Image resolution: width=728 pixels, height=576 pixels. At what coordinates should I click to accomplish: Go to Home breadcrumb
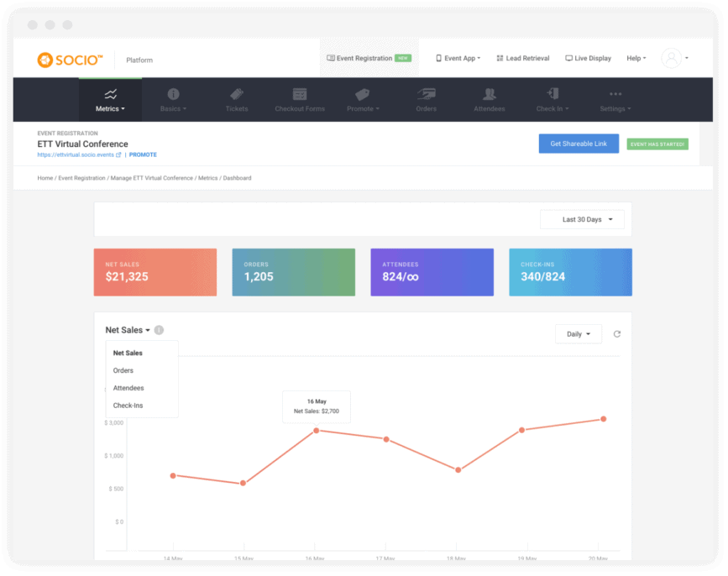[45, 178]
